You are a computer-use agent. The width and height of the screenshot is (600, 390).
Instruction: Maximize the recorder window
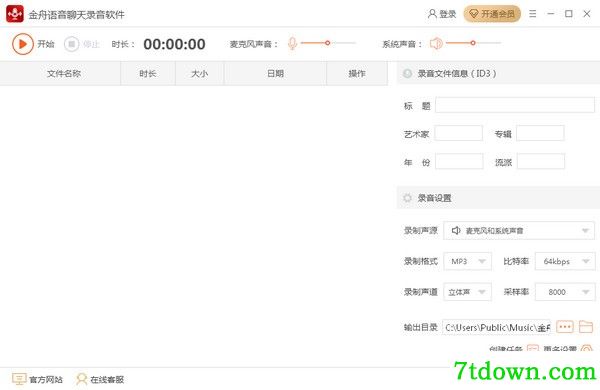pos(569,14)
